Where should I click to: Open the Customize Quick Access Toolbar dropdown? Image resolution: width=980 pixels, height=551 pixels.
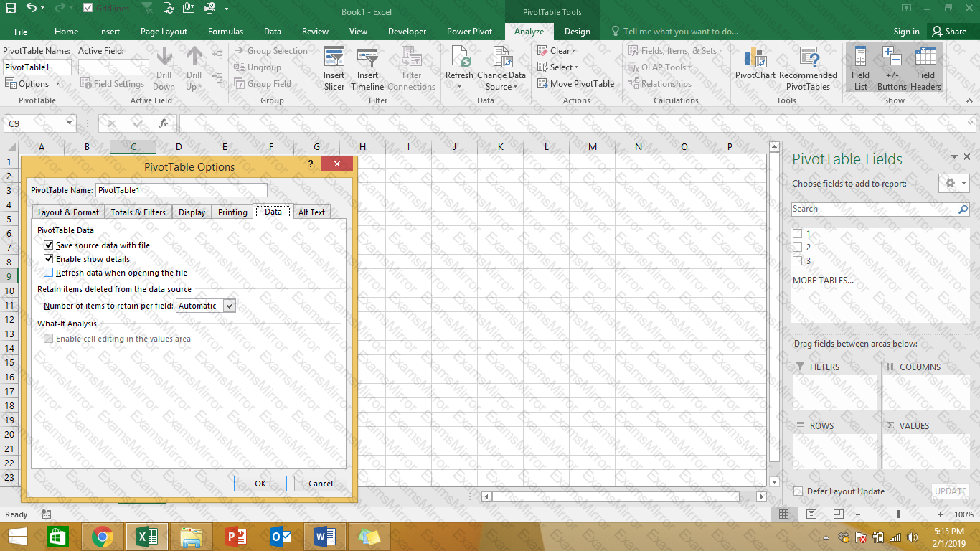pyautogui.click(x=227, y=9)
